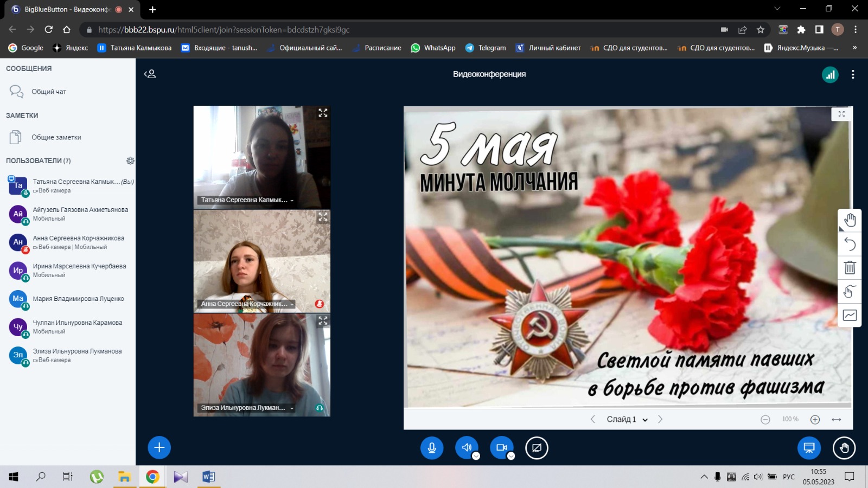Open the users settings gear icon

click(130, 161)
